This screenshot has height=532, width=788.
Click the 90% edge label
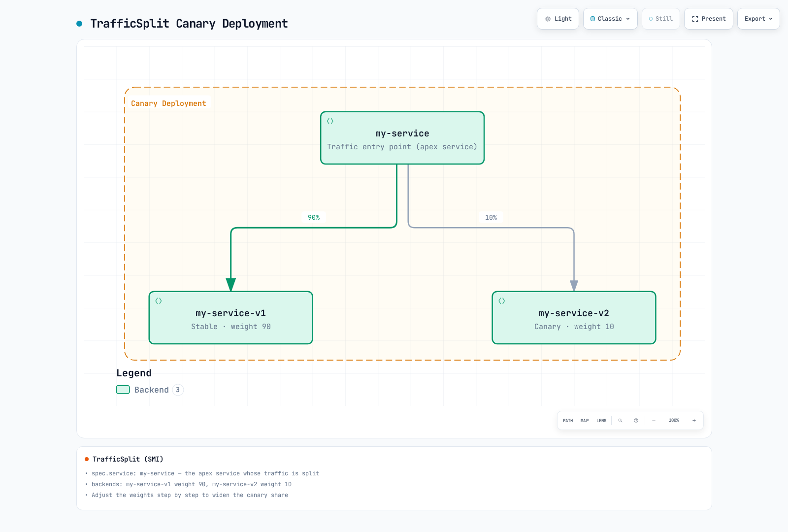pos(314,217)
